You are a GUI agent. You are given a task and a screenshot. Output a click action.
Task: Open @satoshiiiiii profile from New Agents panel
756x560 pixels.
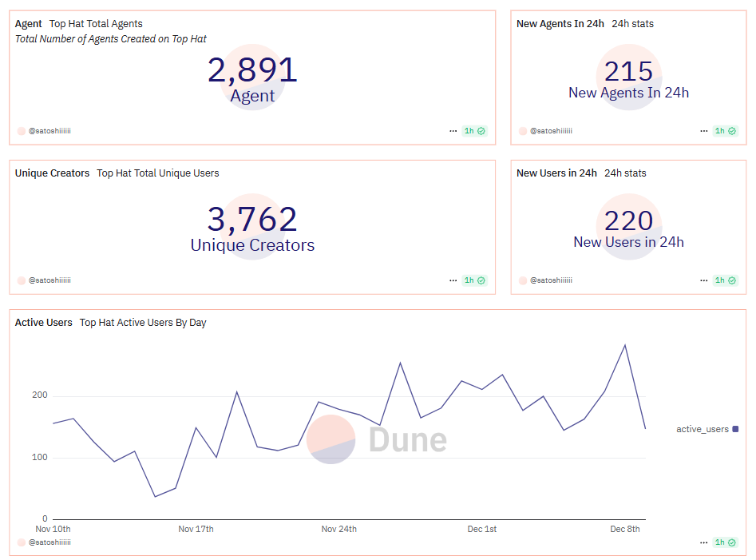[551, 131]
